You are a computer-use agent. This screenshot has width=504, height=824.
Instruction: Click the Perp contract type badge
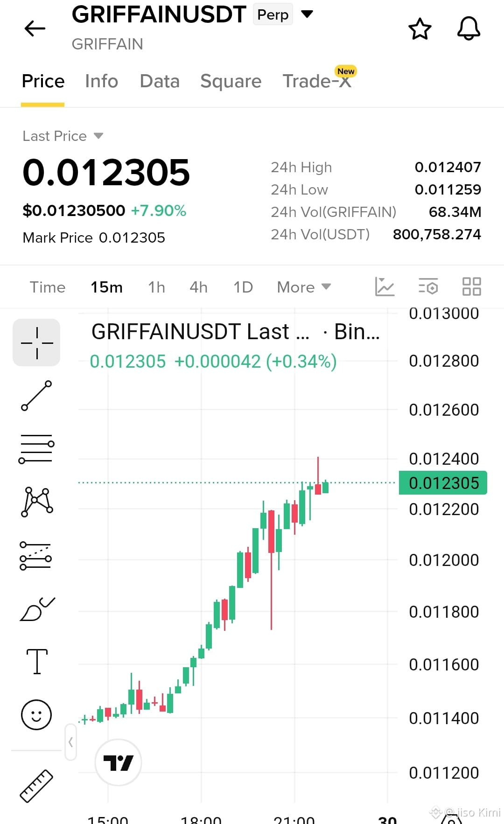click(273, 14)
